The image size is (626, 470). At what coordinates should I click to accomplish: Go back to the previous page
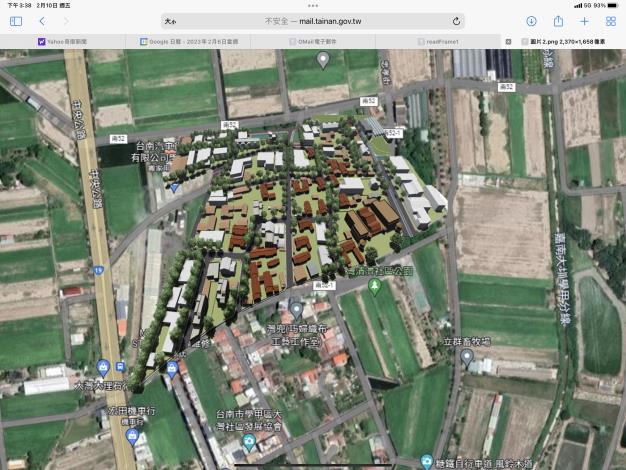tap(42, 21)
